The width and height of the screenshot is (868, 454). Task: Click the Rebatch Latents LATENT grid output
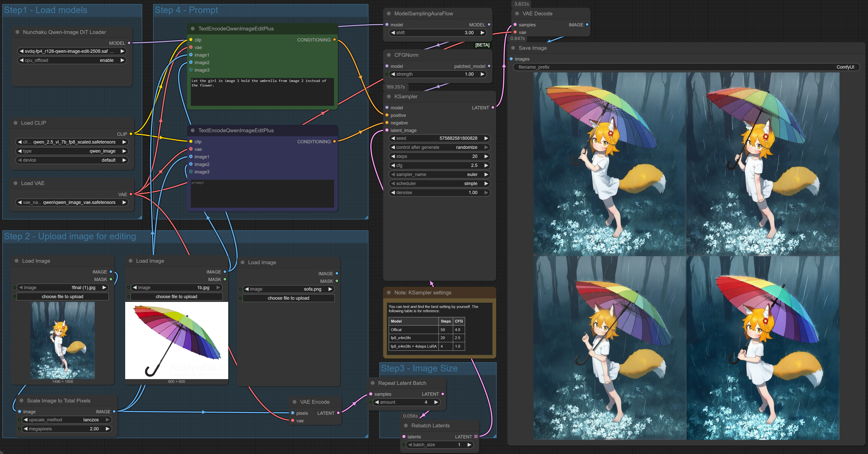coord(476,436)
